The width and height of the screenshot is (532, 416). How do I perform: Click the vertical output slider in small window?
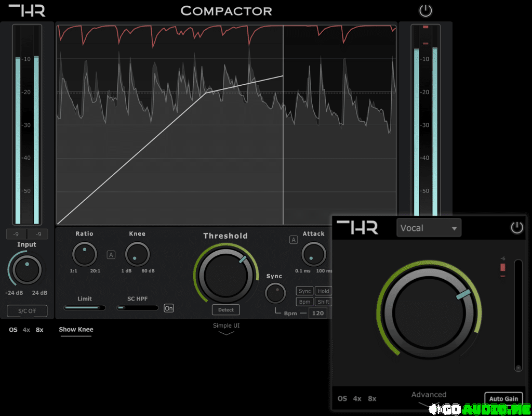pyautogui.click(x=518, y=316)
